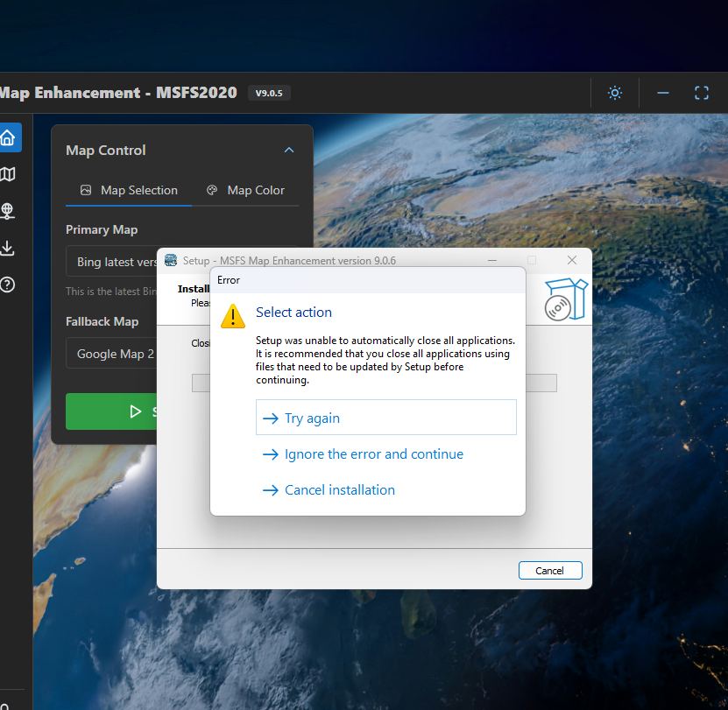Click the V9.0.5 version badge
This screenshot has height=710, width=728.
[x=269, y=93]
